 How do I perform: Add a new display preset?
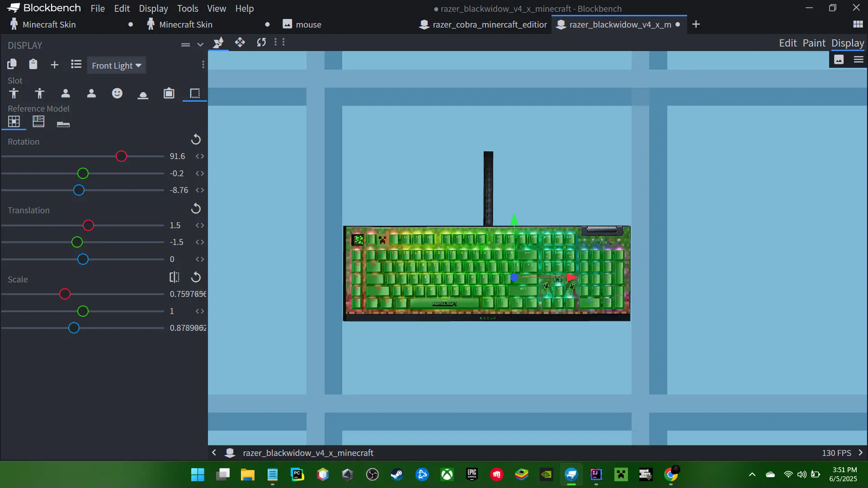coord(54,65)
